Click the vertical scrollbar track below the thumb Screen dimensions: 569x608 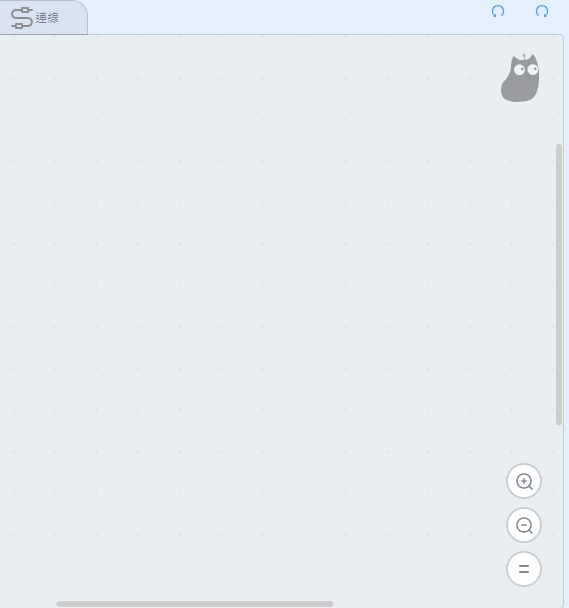click(559, 512)
